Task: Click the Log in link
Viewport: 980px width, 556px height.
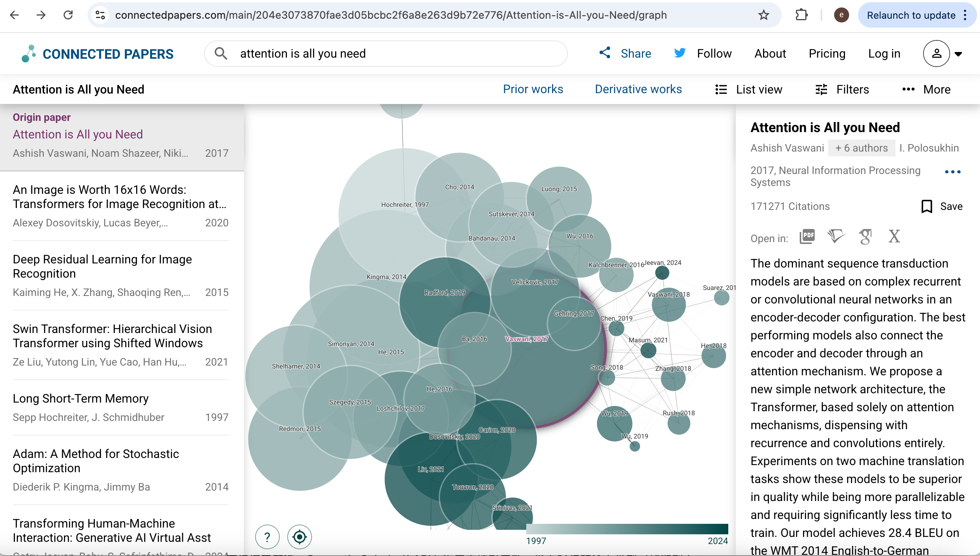Action: pyautogui.click(x=884, y=54)
